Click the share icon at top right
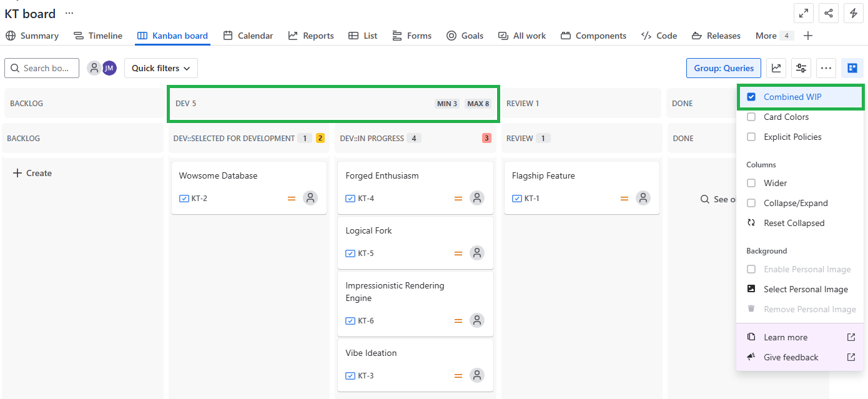868x399 pixels. coord(828,13)
